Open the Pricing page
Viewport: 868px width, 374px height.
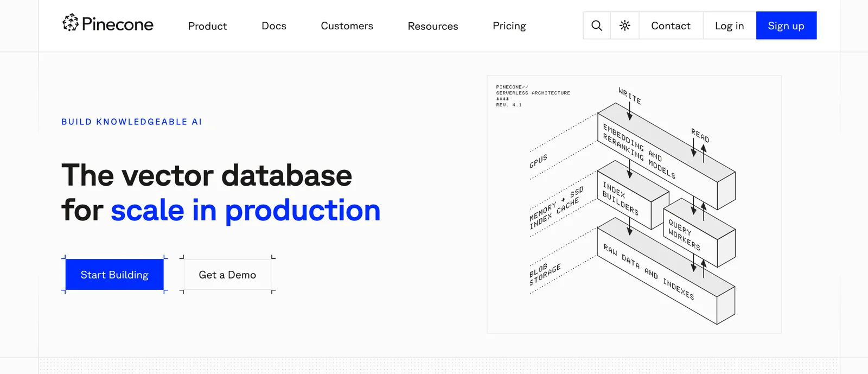(509, 26)
